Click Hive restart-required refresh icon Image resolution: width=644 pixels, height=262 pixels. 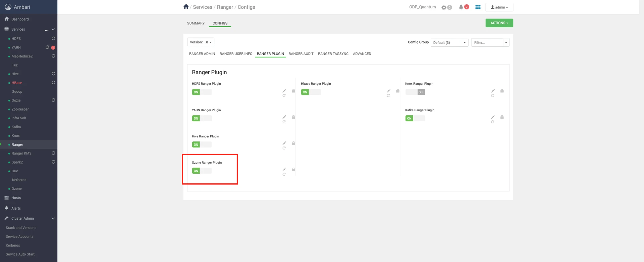(x=53, y=74)
